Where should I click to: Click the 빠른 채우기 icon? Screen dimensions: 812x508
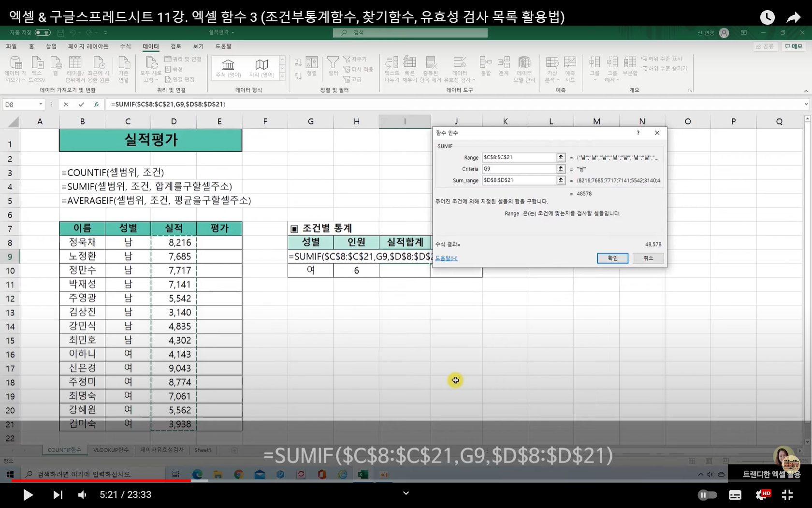(x=410, y=69)
